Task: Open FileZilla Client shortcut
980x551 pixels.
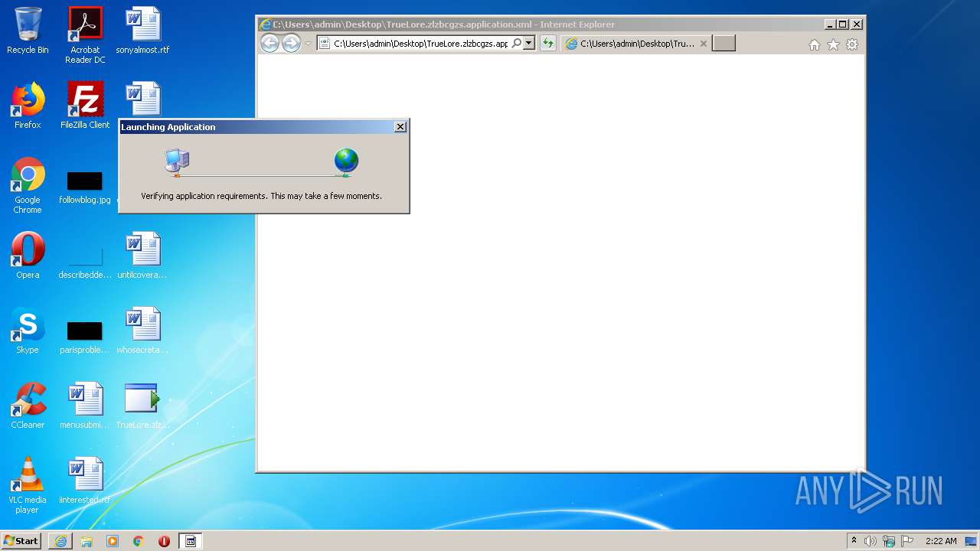Action: pos(85,106)
